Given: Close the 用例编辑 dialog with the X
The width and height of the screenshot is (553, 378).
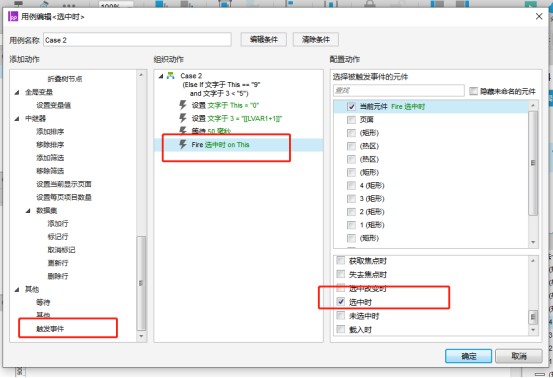Looking at the screenshot, I should (539, 16).
